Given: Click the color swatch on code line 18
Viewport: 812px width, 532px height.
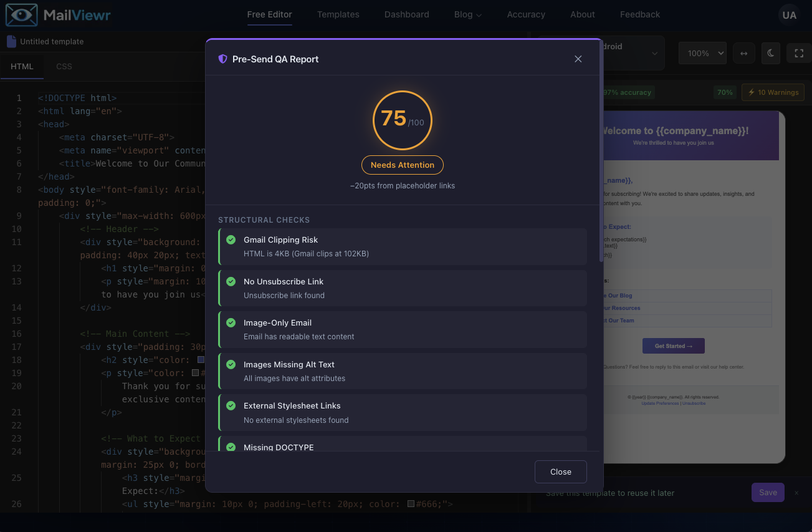Looking at the screenshot, I should (201, 360).
